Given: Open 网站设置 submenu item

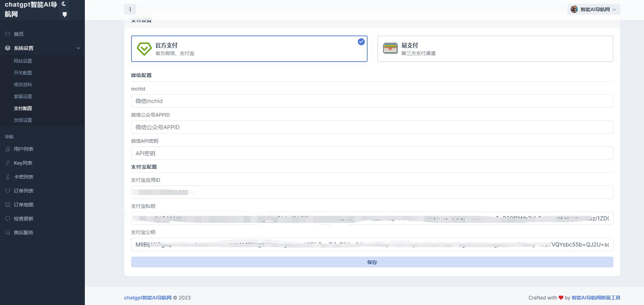Looking at the screenshot, I should tap(23, 61).
